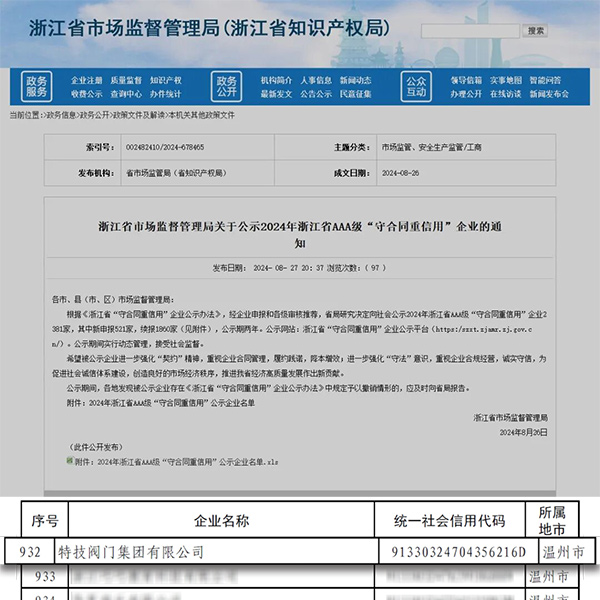Open the 领导信箱 link
This screenshot has height=600, width=600.
click(x=466, y=80)
